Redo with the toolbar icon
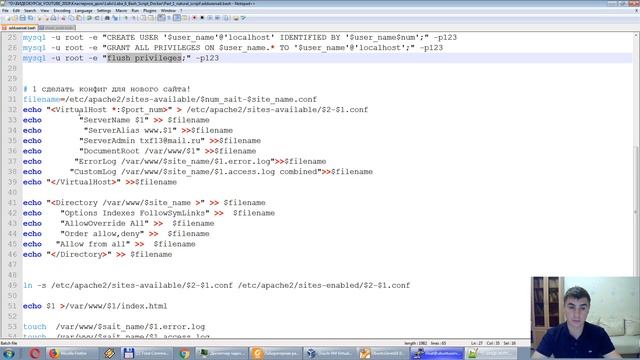640x360 pixels. point(97,18)
